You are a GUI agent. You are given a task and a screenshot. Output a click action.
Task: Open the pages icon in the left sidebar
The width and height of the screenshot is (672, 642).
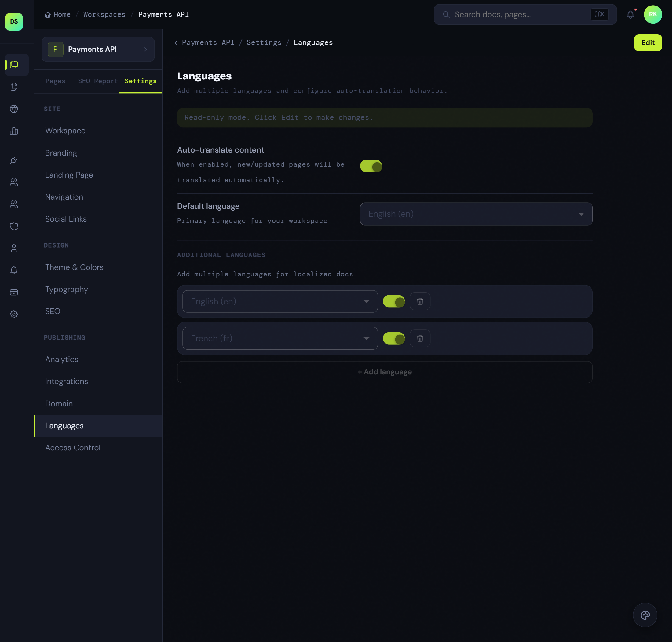click(14, 87)
